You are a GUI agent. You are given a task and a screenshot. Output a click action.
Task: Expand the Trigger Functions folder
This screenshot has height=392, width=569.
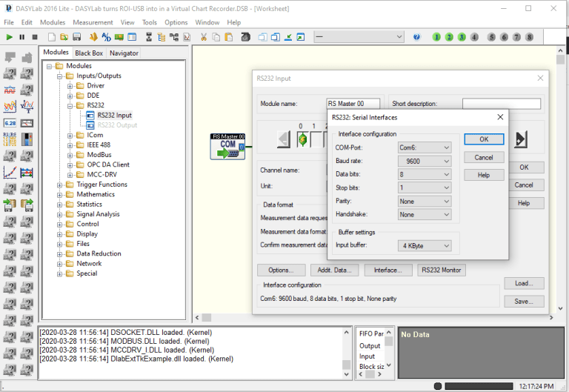[59, 185]
